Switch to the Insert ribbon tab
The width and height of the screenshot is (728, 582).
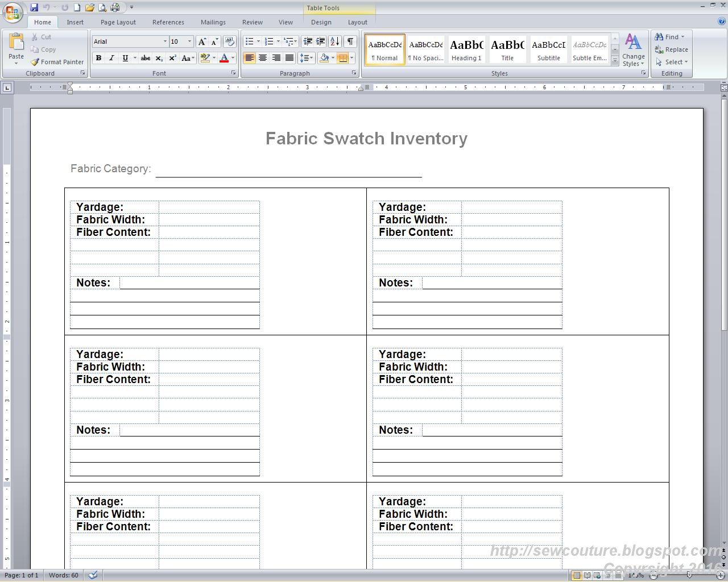[75, 22]
